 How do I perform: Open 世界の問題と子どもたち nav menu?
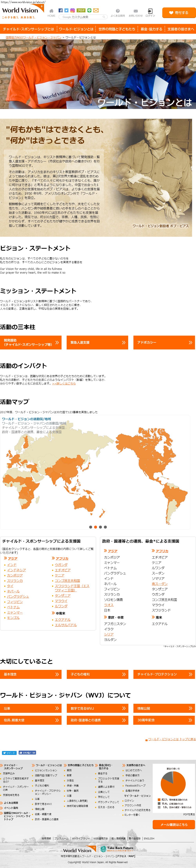117,29
